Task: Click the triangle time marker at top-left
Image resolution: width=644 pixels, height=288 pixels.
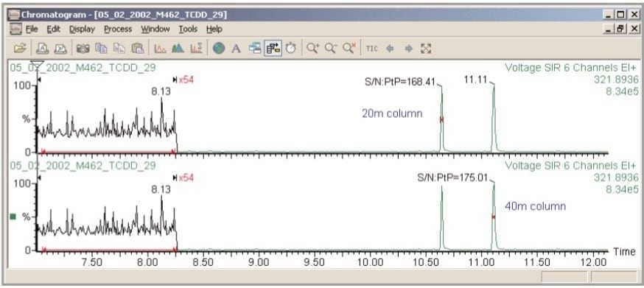Action: pyautogui.click(x=38, y=65)
